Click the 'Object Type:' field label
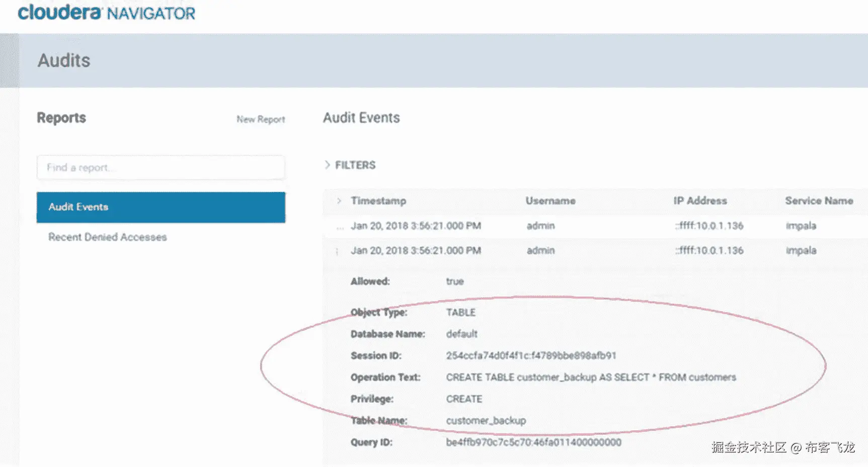Viewport: 868px width, 467px height. (x=379, y=312)
